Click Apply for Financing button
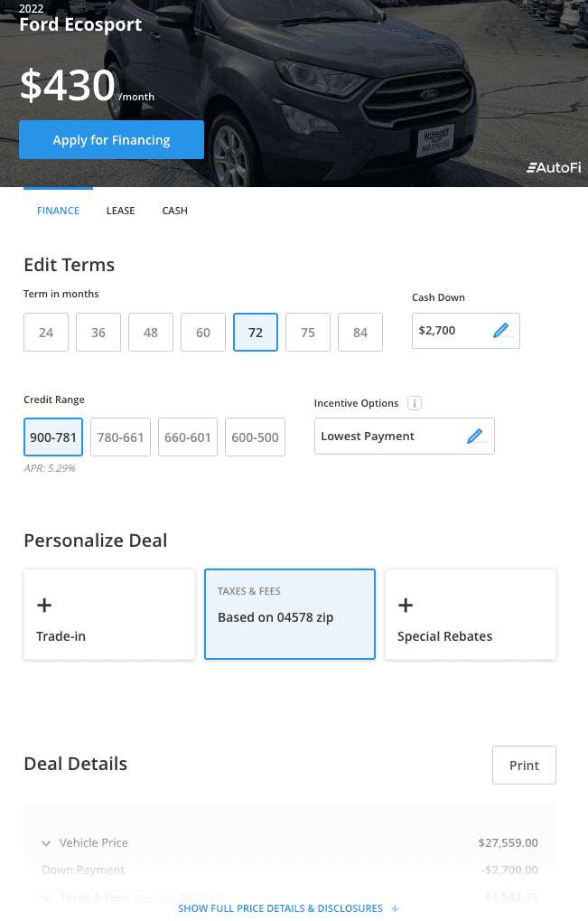The height and width of the screenshot is (921, 588). click(x=111, y=140)
